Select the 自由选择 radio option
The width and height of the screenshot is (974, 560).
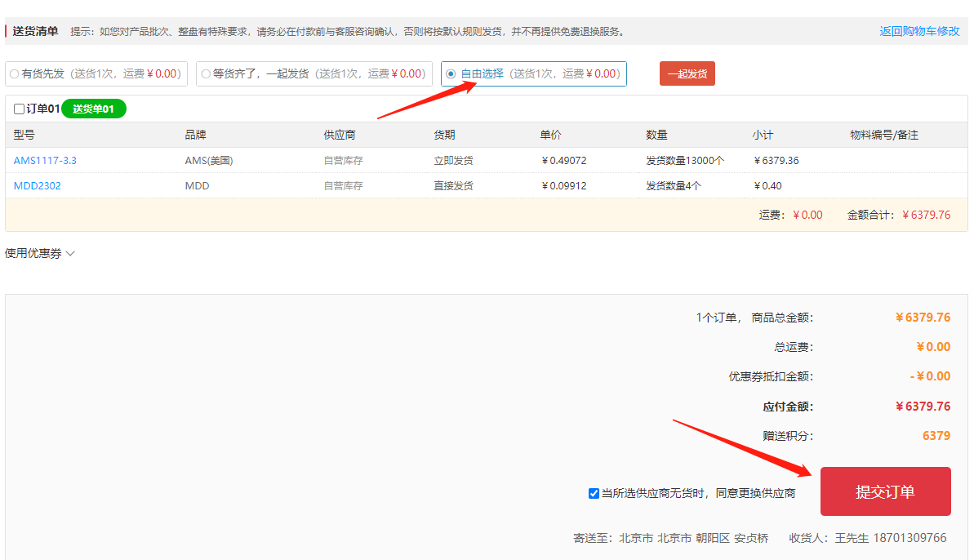pyautogui.click(x=451, y=73)
